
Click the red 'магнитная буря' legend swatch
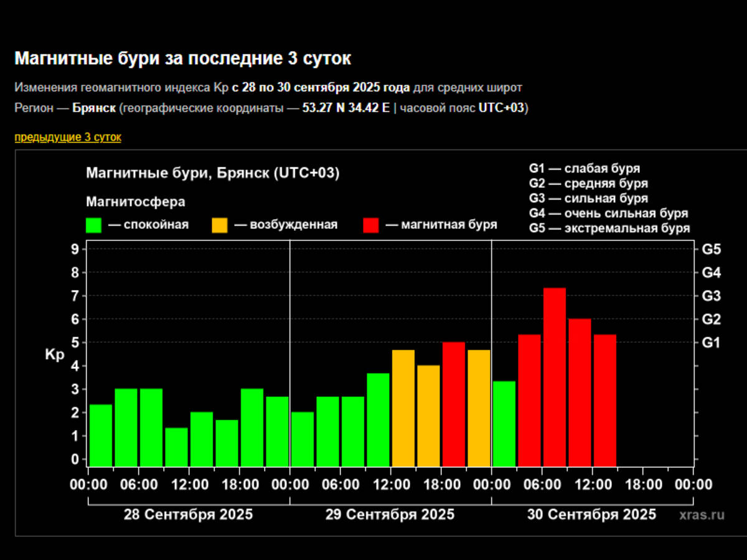coord(371,225)
